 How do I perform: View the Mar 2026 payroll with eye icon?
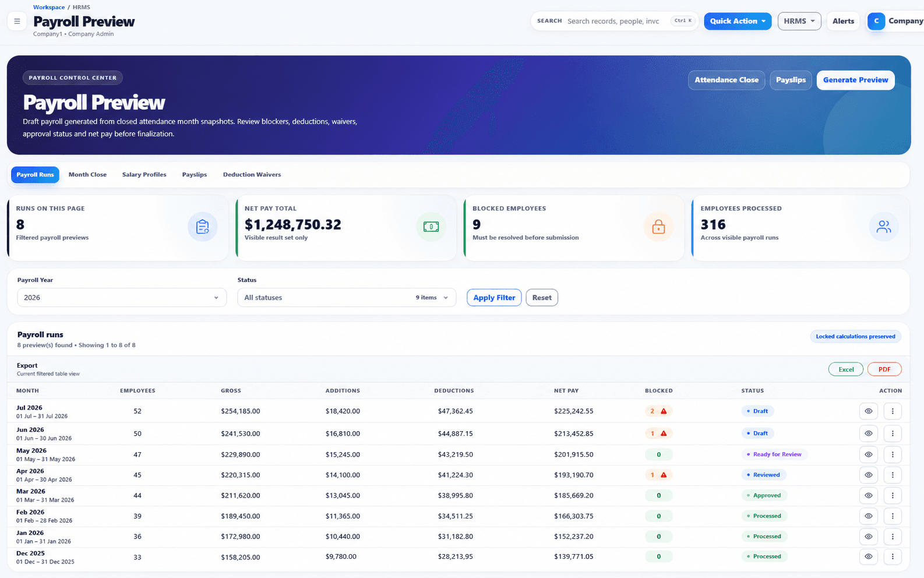click(x=868, y=495)
